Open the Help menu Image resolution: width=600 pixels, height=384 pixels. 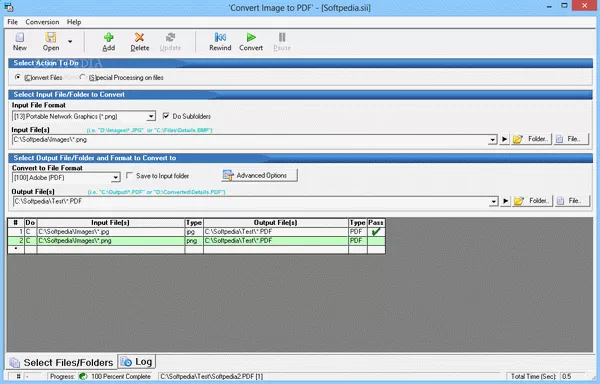point(74,22)
